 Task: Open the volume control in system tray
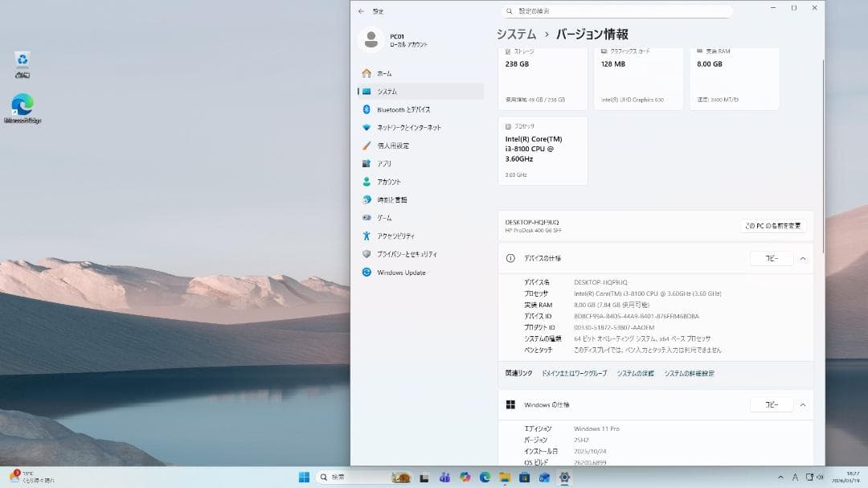pos(820,477)
